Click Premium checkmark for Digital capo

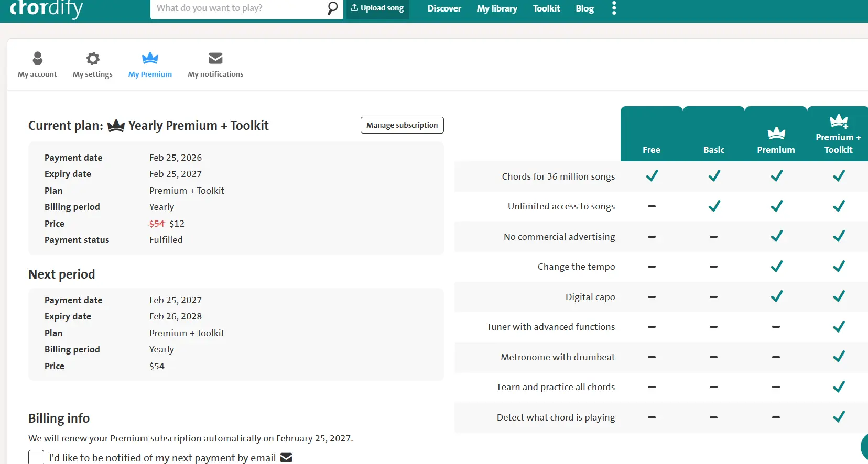coord(776,296)
